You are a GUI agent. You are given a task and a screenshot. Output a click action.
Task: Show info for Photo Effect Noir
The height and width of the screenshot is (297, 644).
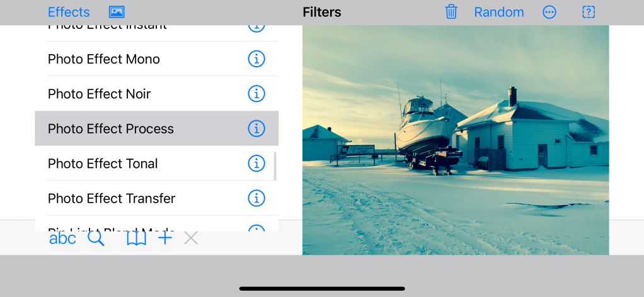256,94
